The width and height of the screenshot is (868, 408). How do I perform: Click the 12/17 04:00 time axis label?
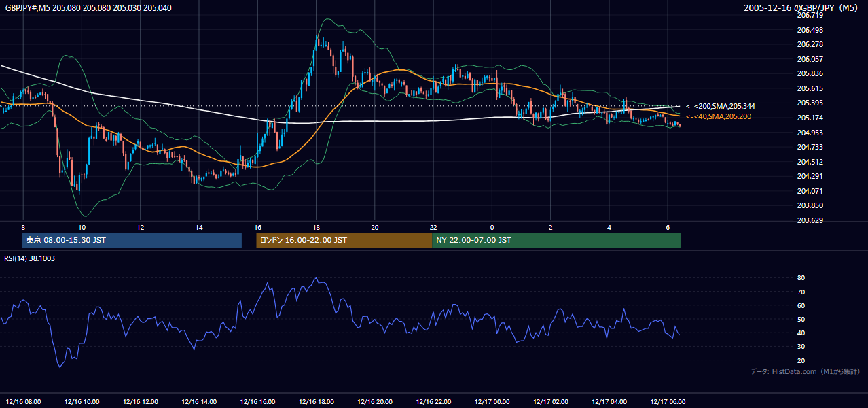pos(609,402)
